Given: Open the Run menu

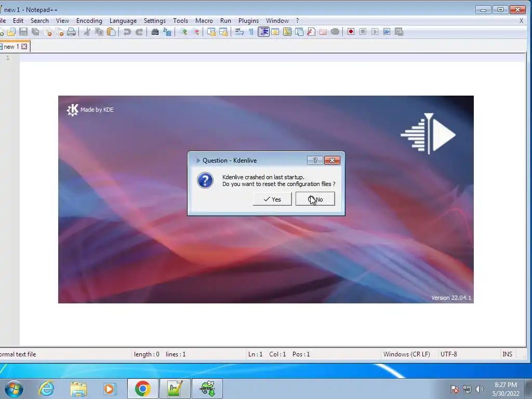Looking at the screenshot, I should point(225,21).
